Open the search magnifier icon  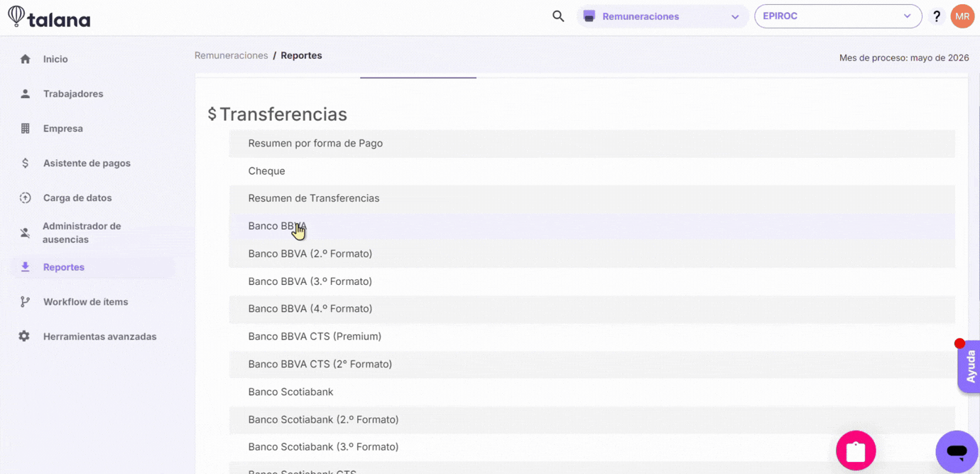[558, 16]
